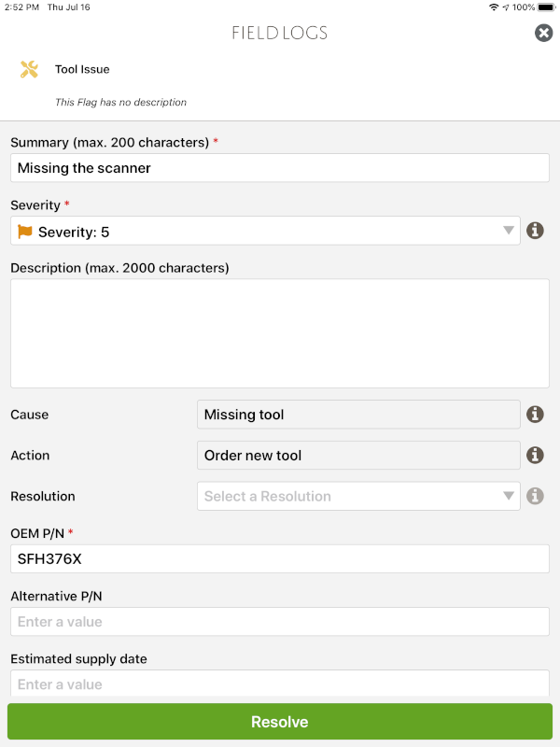Tap the Resolution info icon
The height and width of the screenshot is (747, 560).
pyautogui.click(x=535, y=496)
